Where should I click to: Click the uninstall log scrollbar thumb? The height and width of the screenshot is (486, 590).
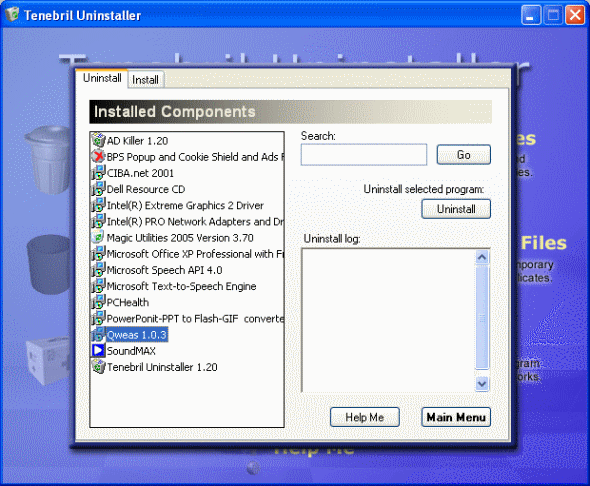click(x=482, y=317)
